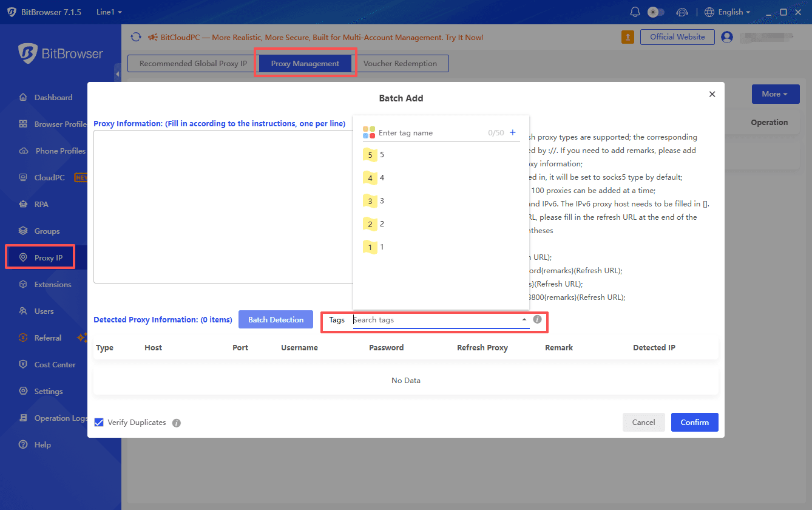Open the Voucher Redemption tab
Screen dimensions: 812x510
point(400,64)
